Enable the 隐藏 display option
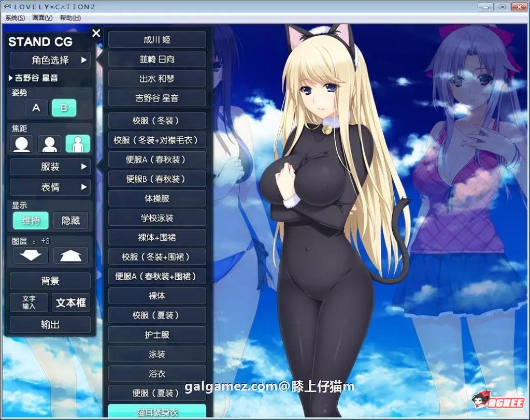Image resolution: width=530 pixels, height=420 pixels. pos(70,220)
